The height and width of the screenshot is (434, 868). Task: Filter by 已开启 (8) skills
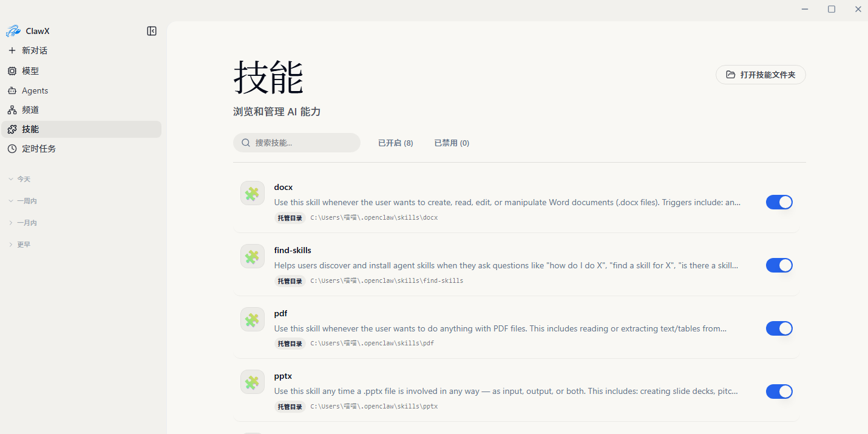[396, 143]
